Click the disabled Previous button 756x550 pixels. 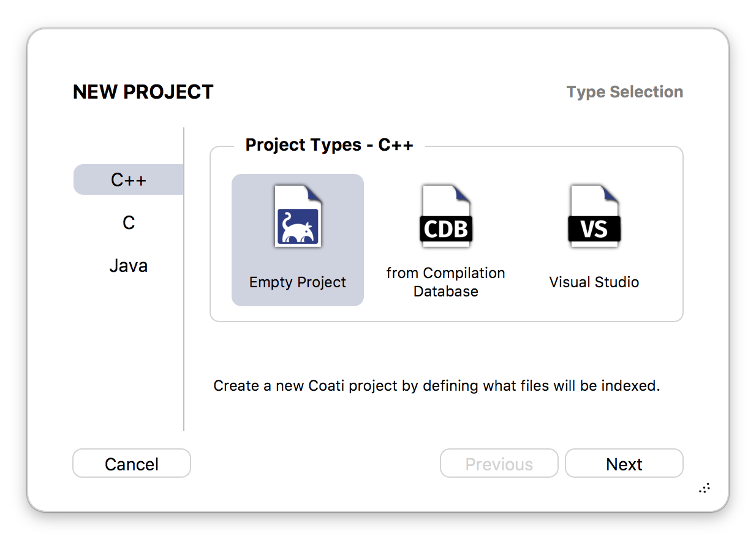click(x=499, y=464)
